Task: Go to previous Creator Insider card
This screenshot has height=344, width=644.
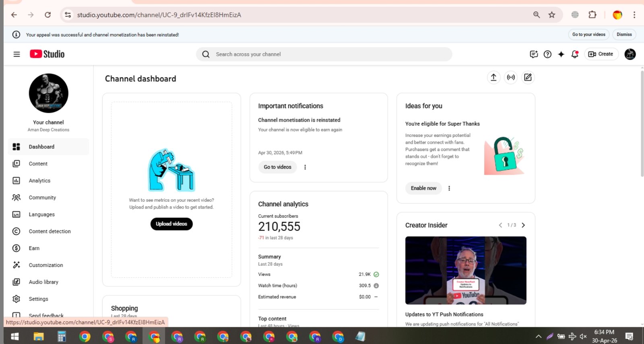Action: [500, 225]
